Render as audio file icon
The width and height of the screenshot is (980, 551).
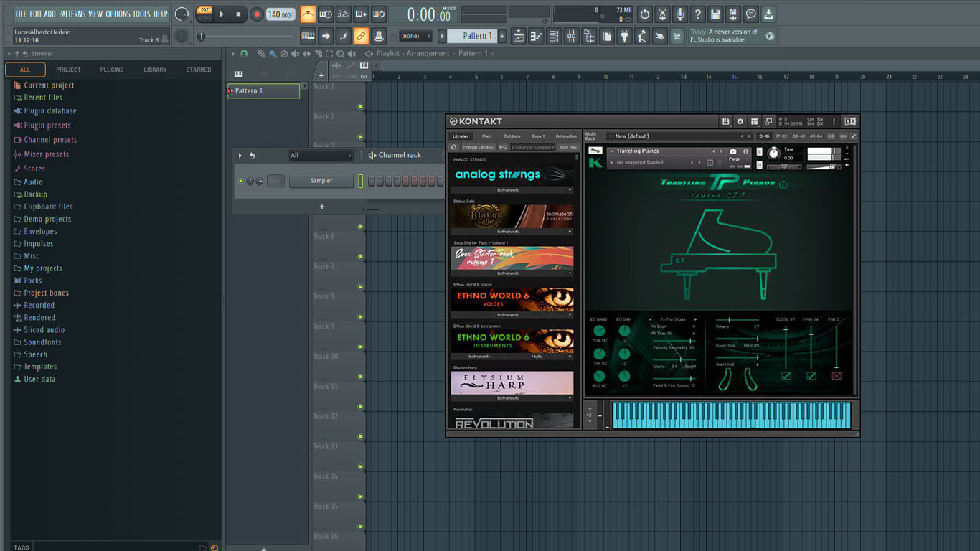click(x=732, y=14)
